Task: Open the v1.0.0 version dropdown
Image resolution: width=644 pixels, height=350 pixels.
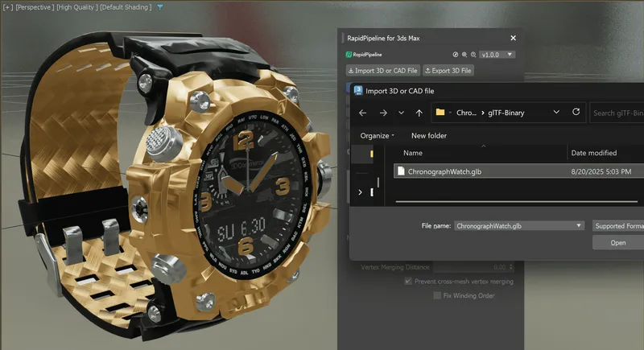Action: (497, 55)
